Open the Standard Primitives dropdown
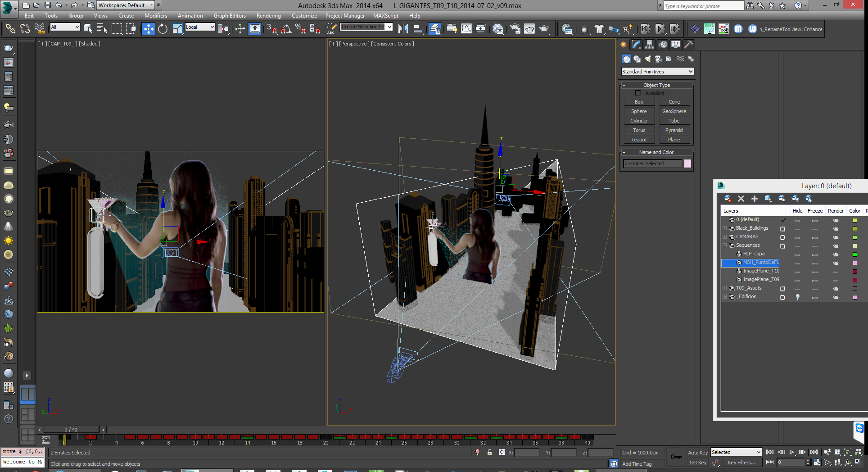 (657, 72)
